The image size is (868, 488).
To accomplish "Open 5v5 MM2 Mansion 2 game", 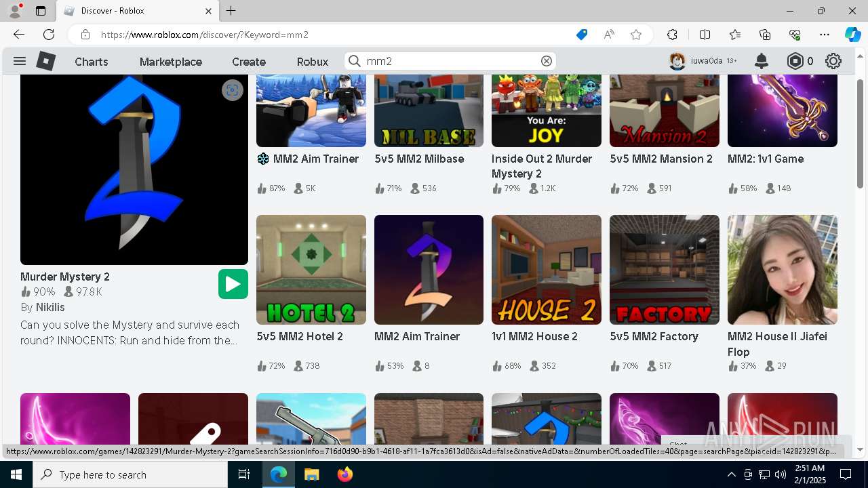I will pos(665,110).
